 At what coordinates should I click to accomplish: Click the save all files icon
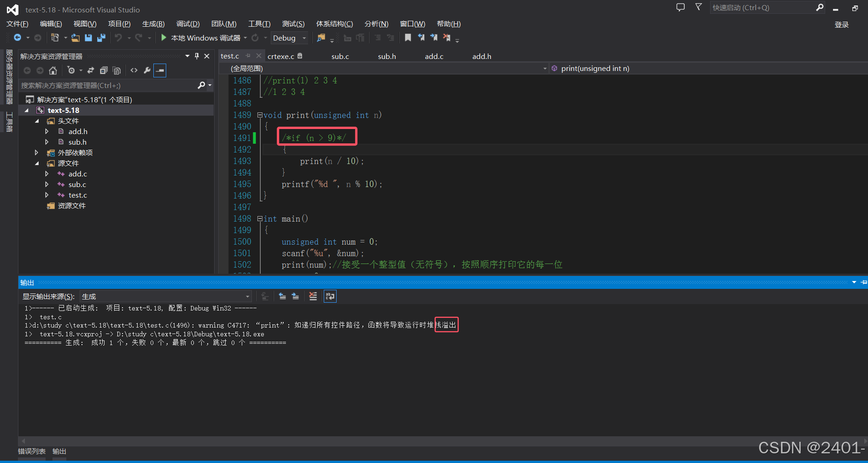(101, 38)
